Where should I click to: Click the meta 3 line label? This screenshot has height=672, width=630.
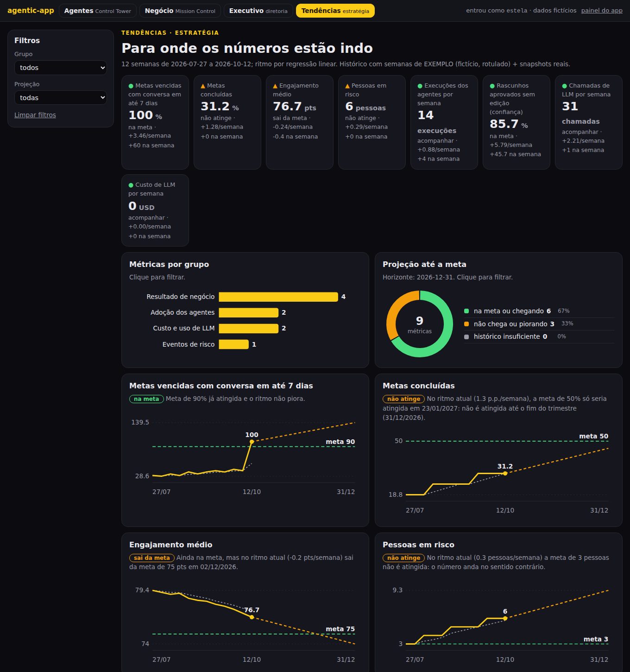coord(596,639)
